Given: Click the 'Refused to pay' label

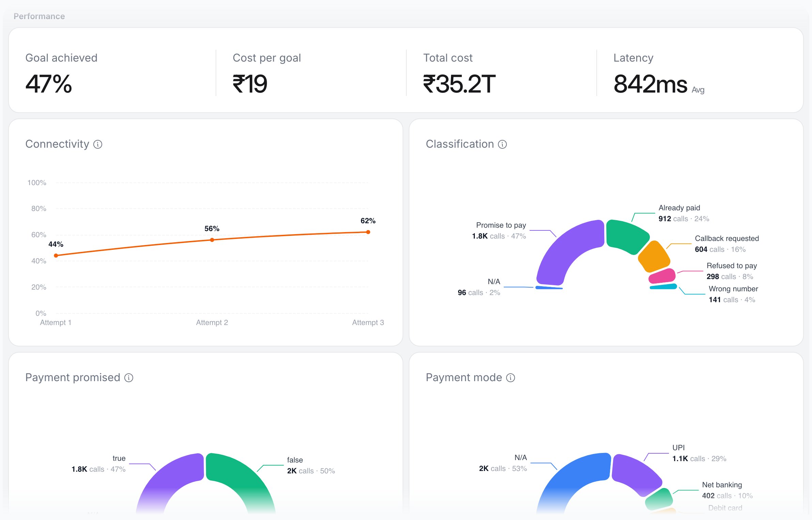Looking at the screenshot, I should click(x=732, y=266).
